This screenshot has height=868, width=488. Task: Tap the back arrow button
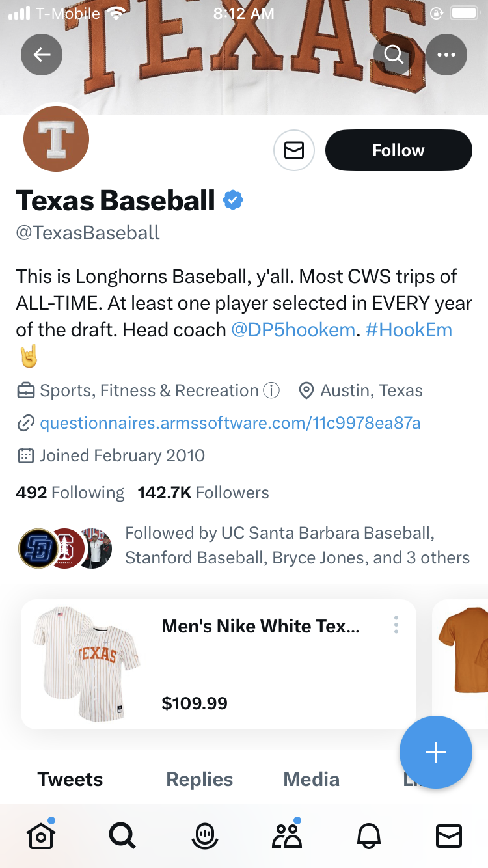click(42, 55)
